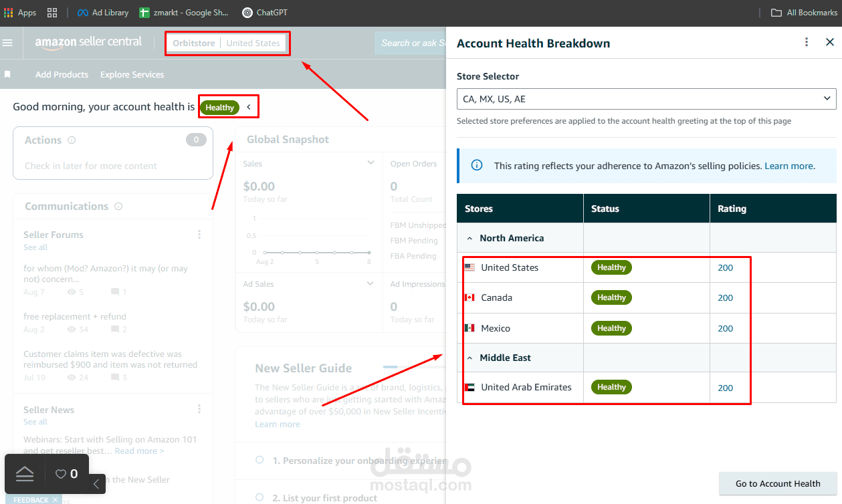The image size is (842, 504).
Task: Click the Actions count badge showing 0
Action: pos(196,140)
